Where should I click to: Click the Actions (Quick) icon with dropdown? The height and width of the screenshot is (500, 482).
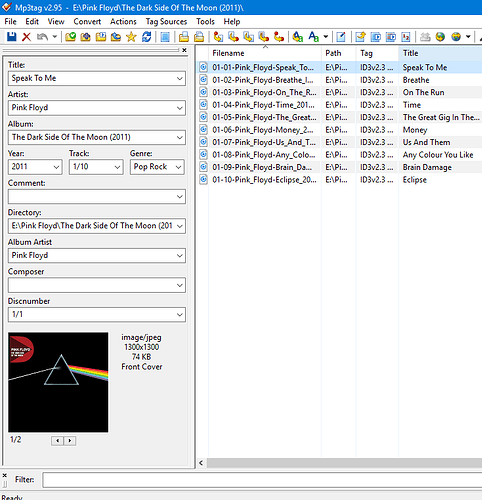[313, 37]
